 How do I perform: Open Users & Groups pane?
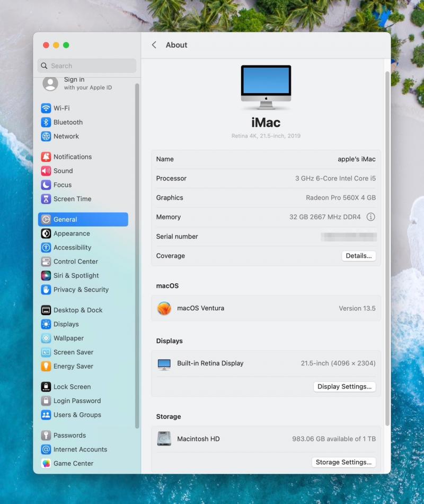pos(77,415)
